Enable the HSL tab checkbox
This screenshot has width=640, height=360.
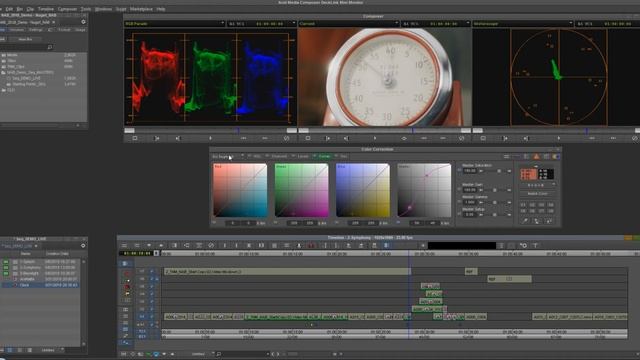click(x=249, y=156)
